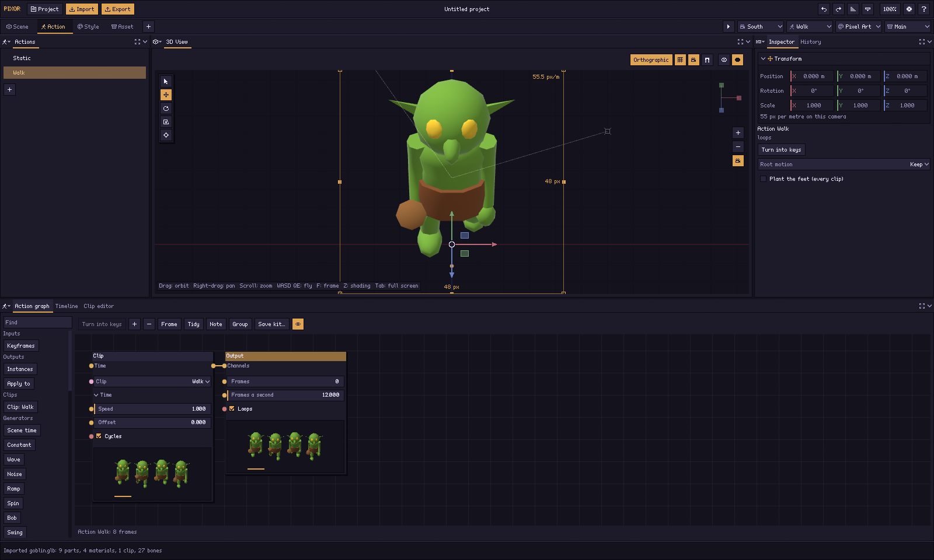Click the Tidy button in graph toolbar

click(194, 324)
